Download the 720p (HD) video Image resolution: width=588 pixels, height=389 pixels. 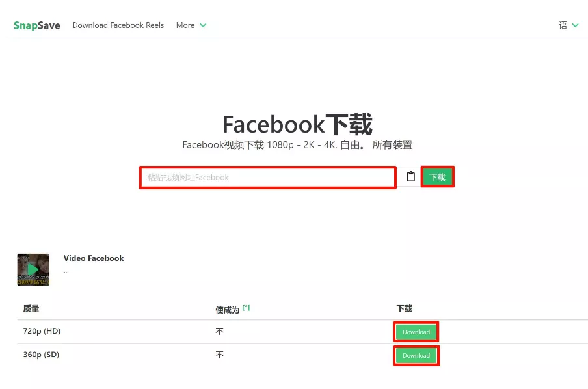tap(416, 332)
